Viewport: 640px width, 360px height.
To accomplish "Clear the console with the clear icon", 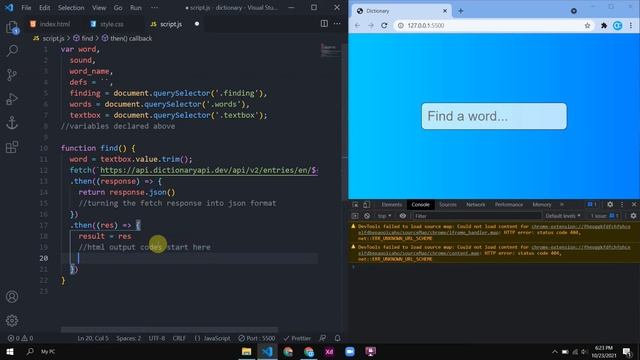I will pyautogui.click(x=367, y=216).
